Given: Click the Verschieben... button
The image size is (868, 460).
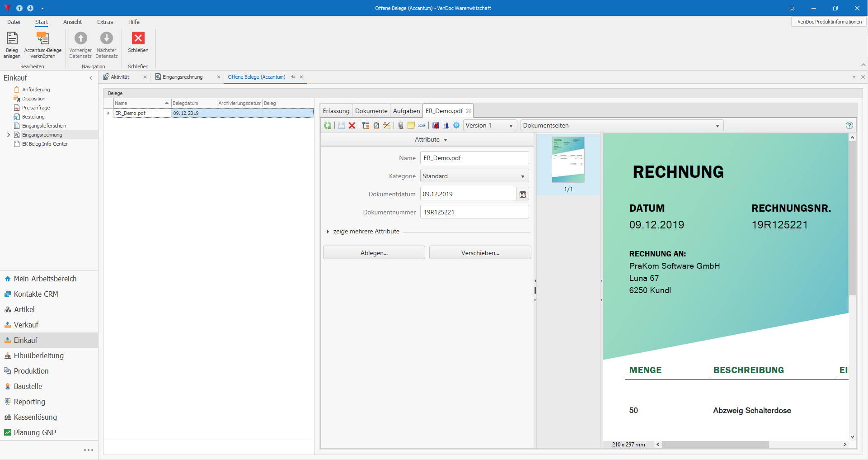Looking at the screenshot, I should pos(480,253).
